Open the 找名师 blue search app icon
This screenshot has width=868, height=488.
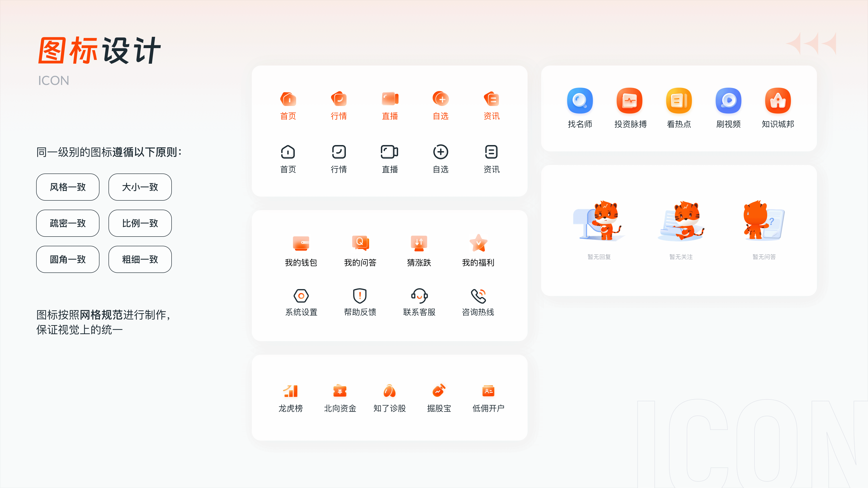[580, 101]
